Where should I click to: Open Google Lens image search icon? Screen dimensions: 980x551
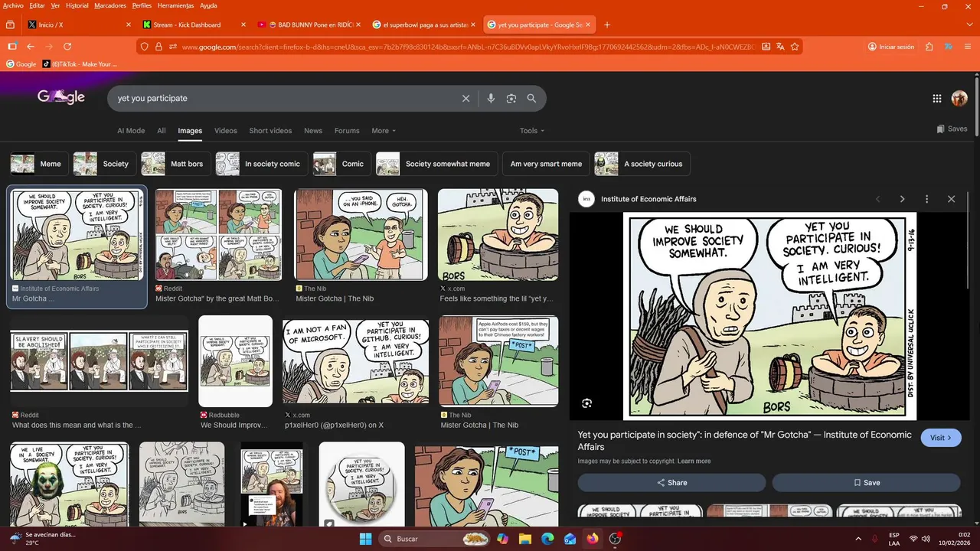click(511, 98)
